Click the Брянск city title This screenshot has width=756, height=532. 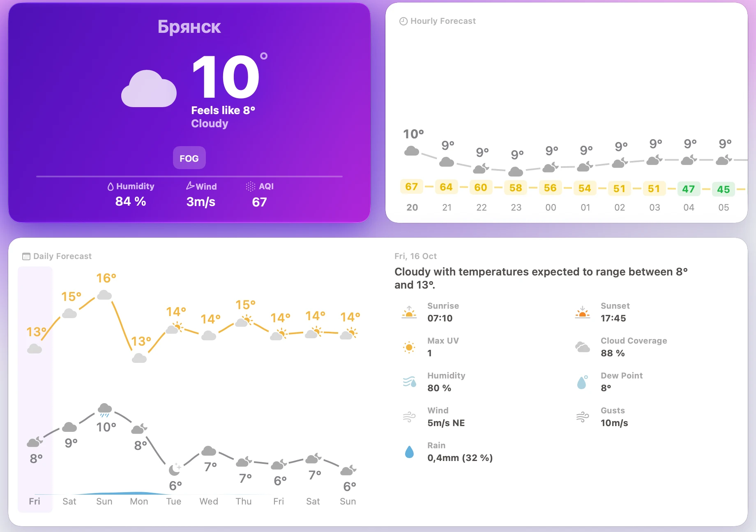point(189,27)
